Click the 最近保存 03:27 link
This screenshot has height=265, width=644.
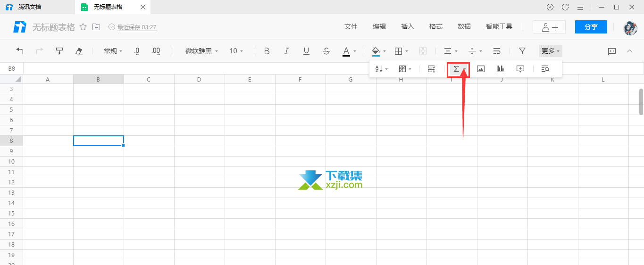(x=136, y=27)
